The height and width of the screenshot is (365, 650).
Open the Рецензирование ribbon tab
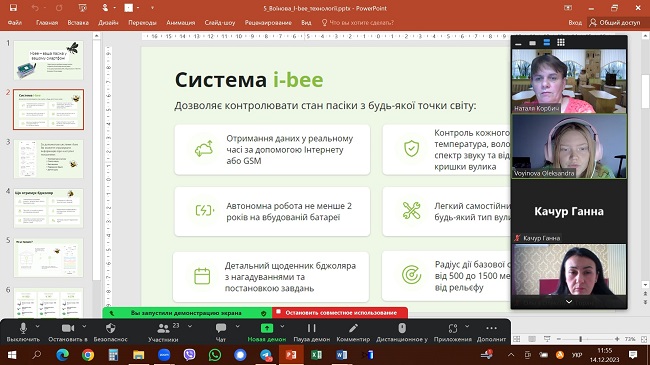[268, 22]
